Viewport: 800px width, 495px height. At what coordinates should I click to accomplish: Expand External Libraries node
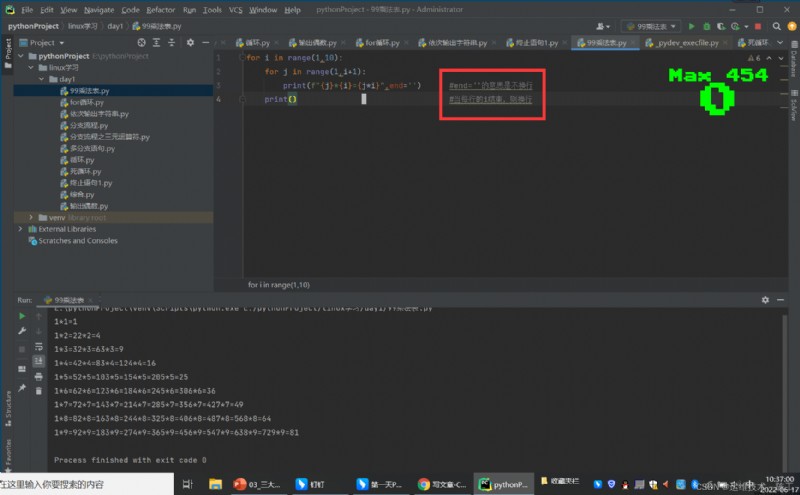[x=21, y=229]
